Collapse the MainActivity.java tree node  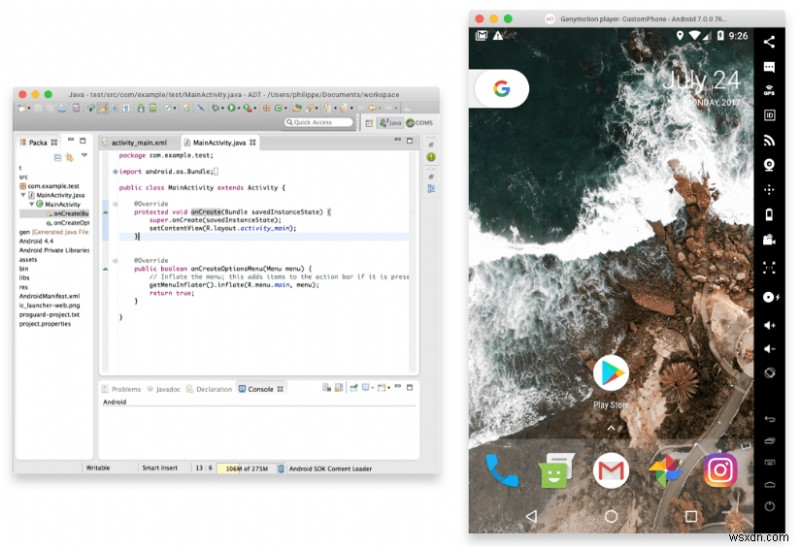click(x=23, y=195)
